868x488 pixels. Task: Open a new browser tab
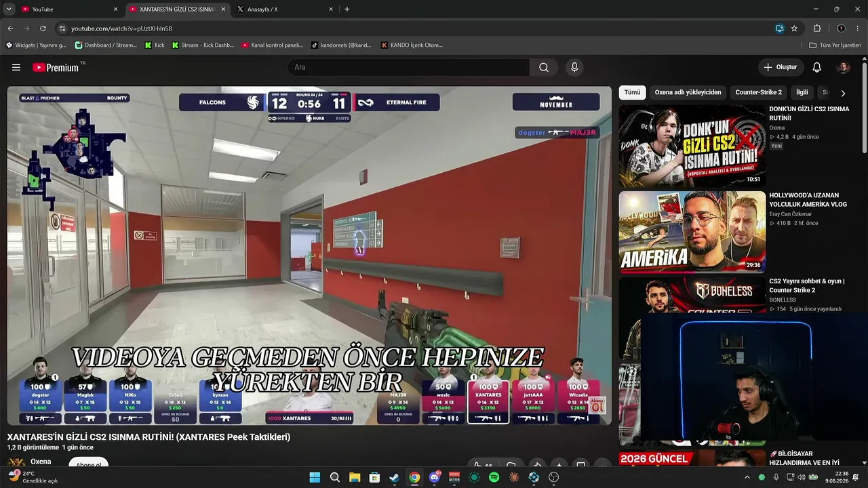point(347,9)
